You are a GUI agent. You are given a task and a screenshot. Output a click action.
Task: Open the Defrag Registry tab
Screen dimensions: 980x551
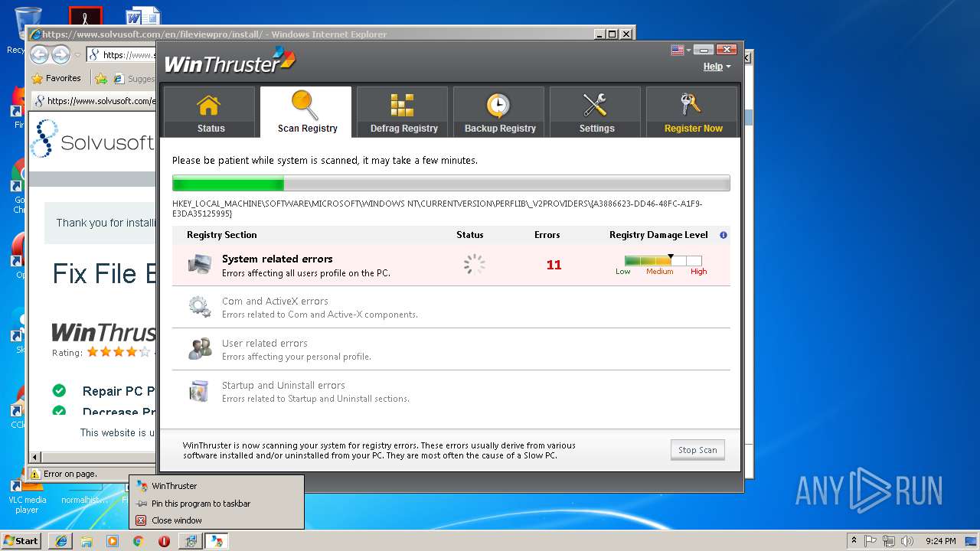(x=403, y=112)
